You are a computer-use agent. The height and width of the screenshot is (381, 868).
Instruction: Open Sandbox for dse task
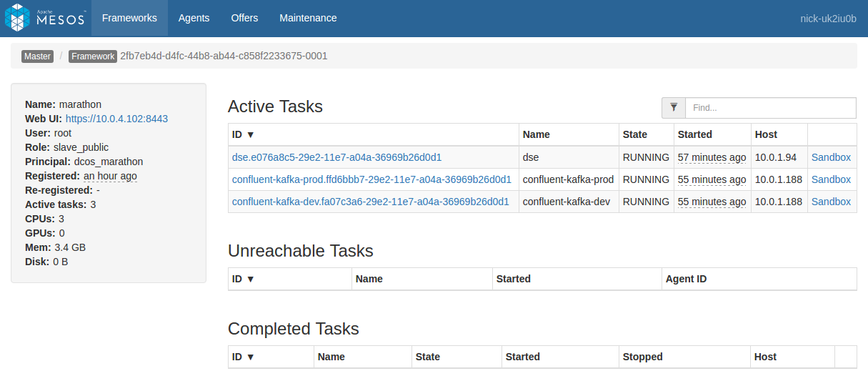pyautogui.click(x=831, y=157)
